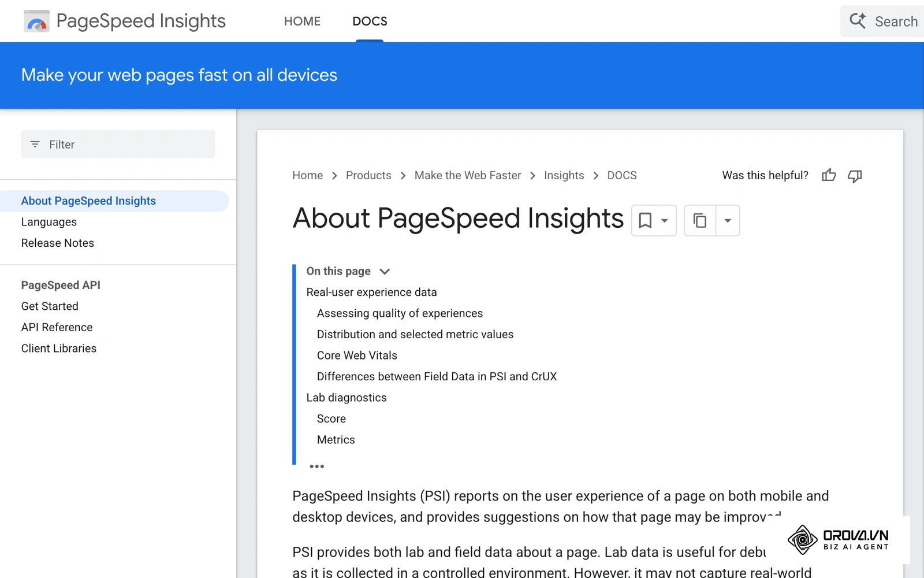Screen dimensions: 924x578
Task: Click the Filter input field
Action: click(118, 144)
